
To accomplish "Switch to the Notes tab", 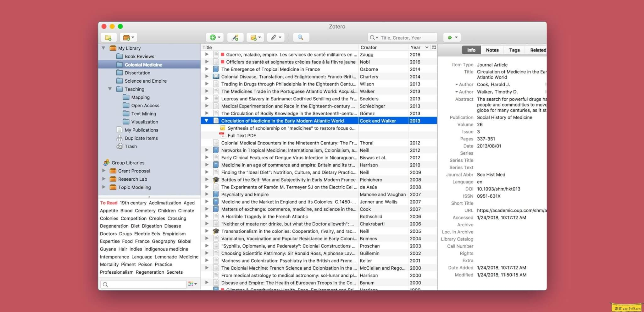I will point(492,50).
